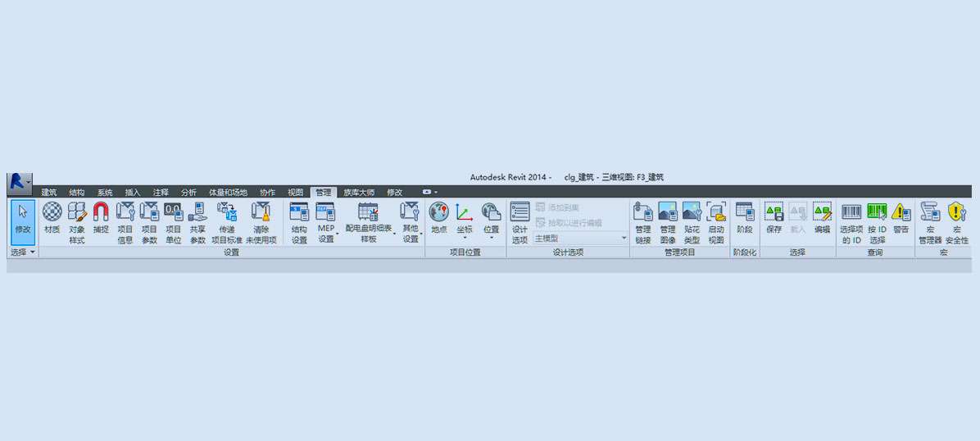Click the 编辑 edit selection tool
Viewport: 980px width, 441px height.
point(822,218)
